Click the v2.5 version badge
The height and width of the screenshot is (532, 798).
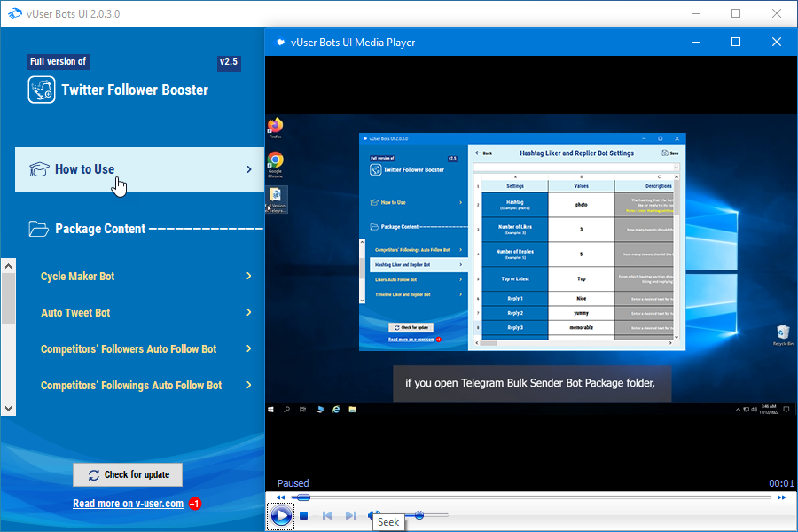click(229, 62)
